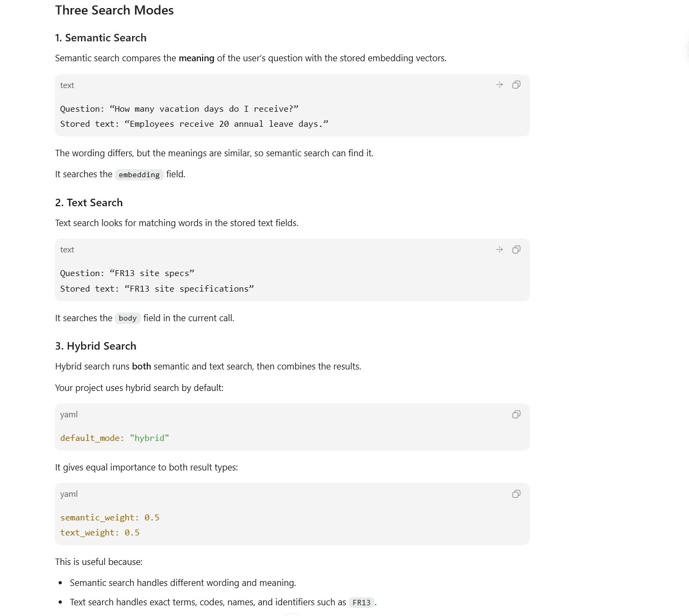Click the text_weight: 0.5 line
The image size is (689, 616).
pyautogui.click(x=100, y=533)
